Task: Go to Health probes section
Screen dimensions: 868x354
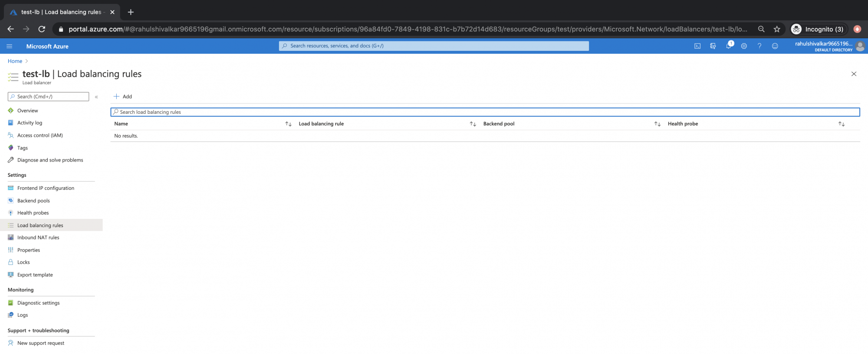Action: pyautogui.click(x=33, y=213)
